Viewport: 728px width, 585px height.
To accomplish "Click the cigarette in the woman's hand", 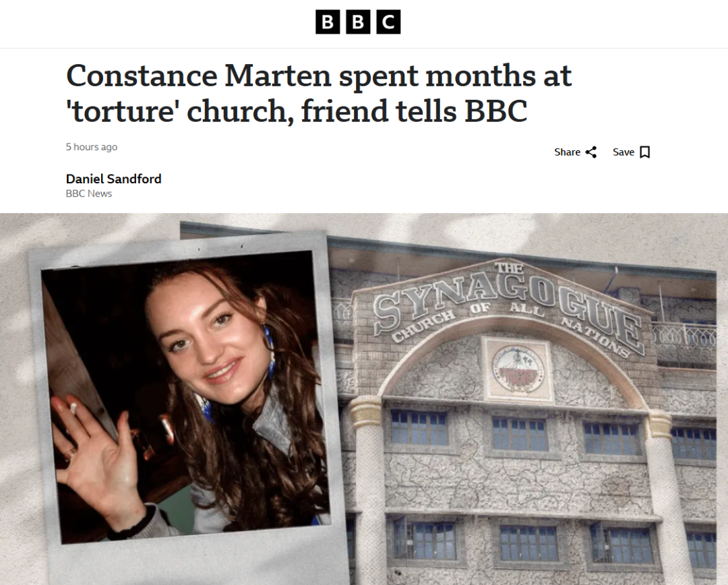I will coord(73,407).
